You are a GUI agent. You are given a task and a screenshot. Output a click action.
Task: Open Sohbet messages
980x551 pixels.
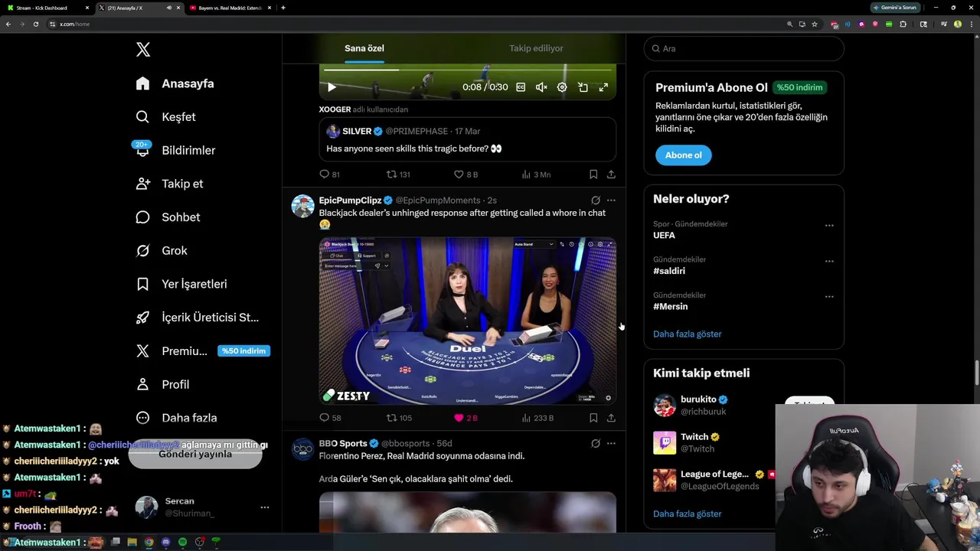[x=168, y=217]
